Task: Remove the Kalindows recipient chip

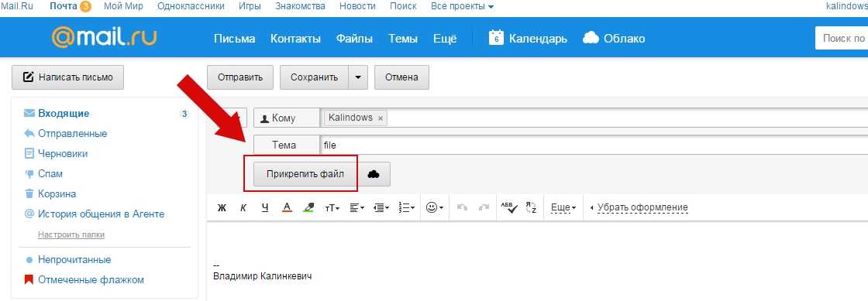Action: tap(381, 118)
